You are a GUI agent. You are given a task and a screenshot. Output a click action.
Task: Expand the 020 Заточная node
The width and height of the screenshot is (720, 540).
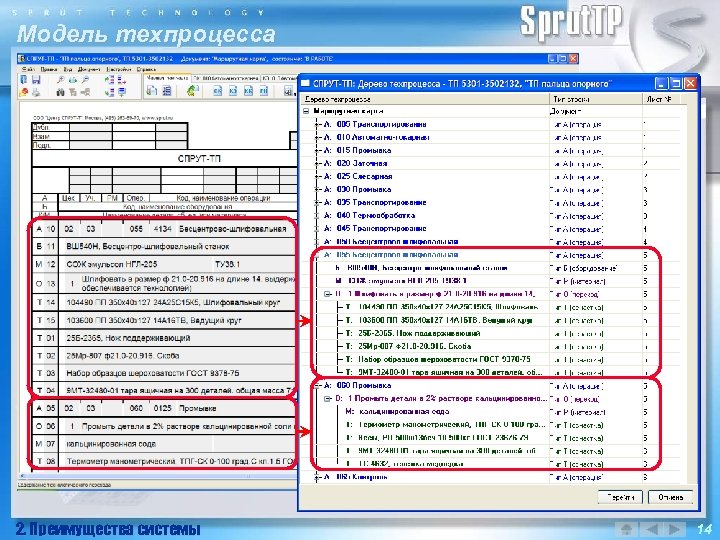click(316, 163)
